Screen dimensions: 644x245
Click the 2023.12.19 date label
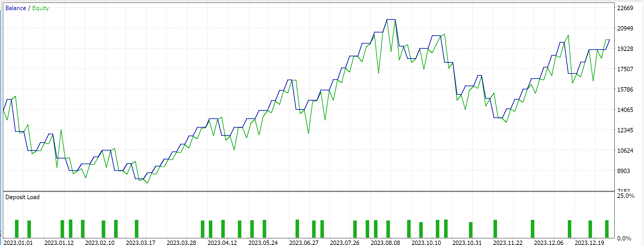(589, 242)
